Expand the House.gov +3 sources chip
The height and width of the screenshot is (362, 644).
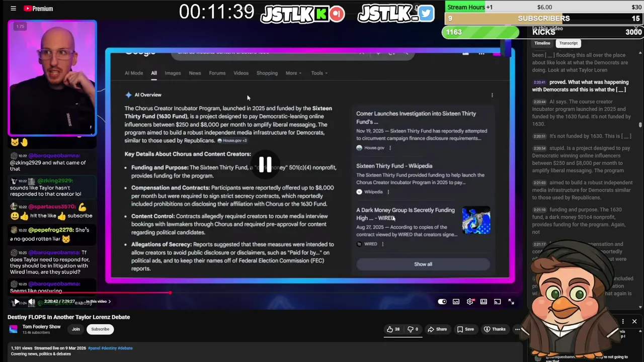point(232,141)
